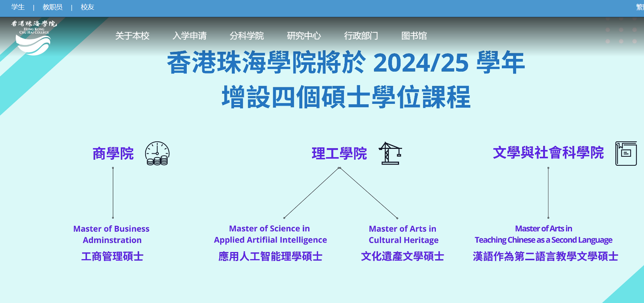Click Master of Science in Applied Artifiial Intelligence

point(270,234)
